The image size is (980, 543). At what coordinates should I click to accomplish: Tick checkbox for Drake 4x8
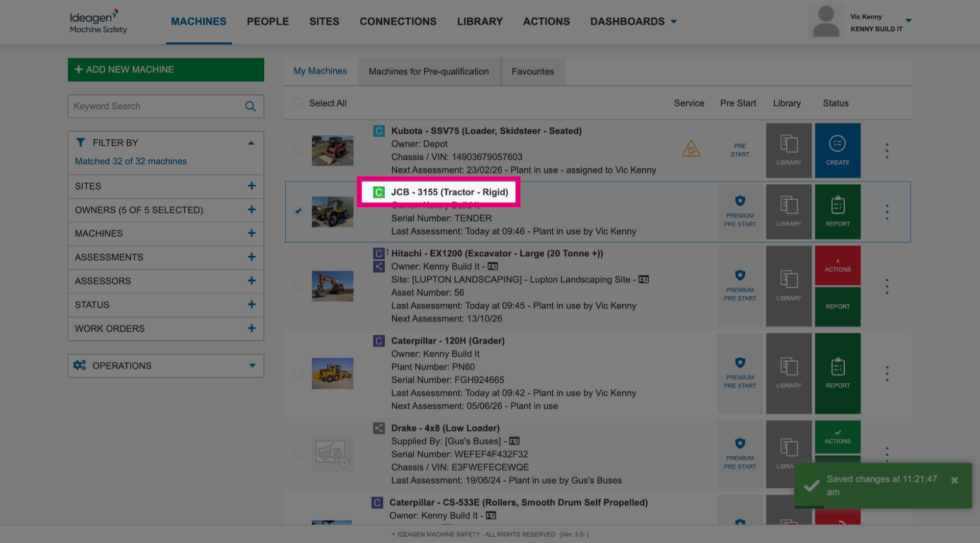tap(298, 454)
